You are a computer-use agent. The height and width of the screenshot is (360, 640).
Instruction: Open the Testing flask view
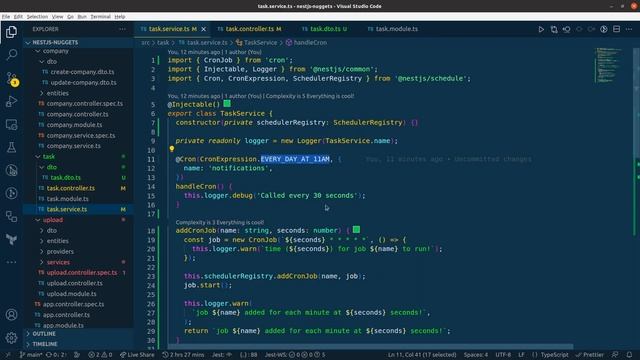(11, 147)
